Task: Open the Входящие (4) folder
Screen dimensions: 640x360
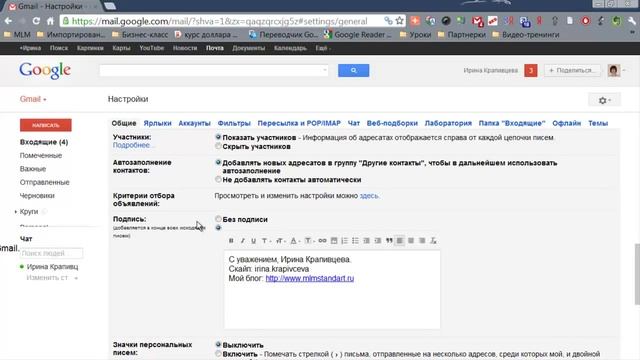Action: tap(44, 142)
